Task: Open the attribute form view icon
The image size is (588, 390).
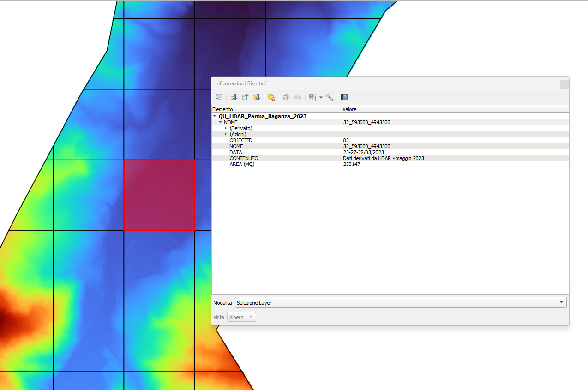Action: coord(219,97)
